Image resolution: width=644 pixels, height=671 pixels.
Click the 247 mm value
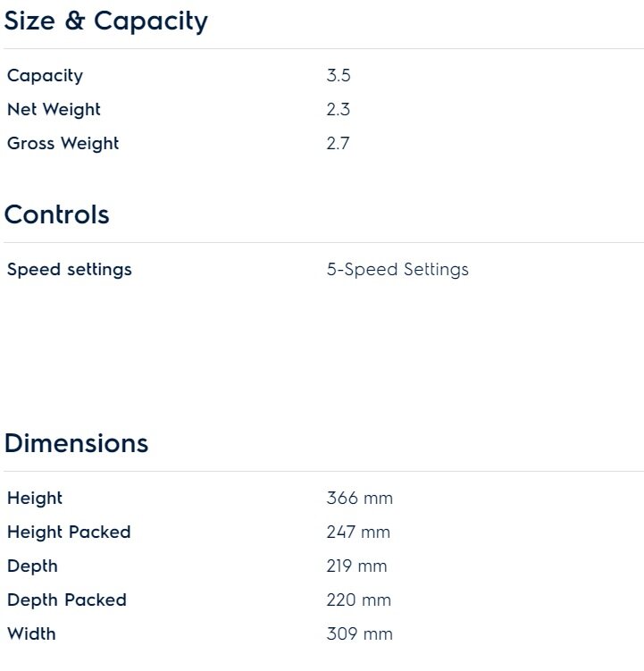pyautogui.click(x=358, y=533)
